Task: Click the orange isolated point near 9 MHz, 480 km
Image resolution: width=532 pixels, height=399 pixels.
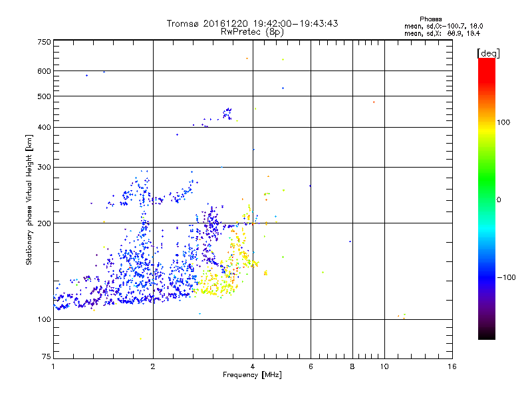Action: [x=374, y=102]
